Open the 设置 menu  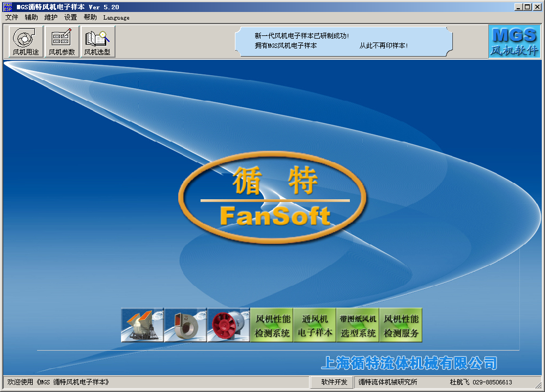tap(70, 17)
